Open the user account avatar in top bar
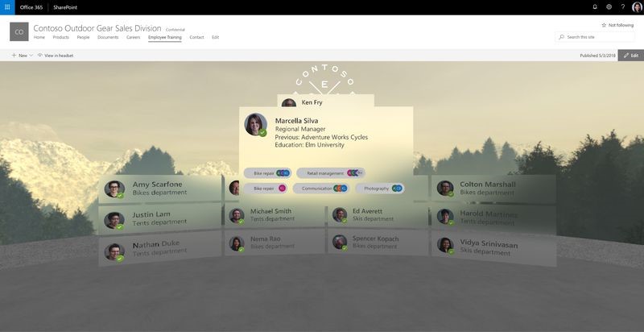The width and height of the screenshot is (644, 332). (x=636, y=7)
